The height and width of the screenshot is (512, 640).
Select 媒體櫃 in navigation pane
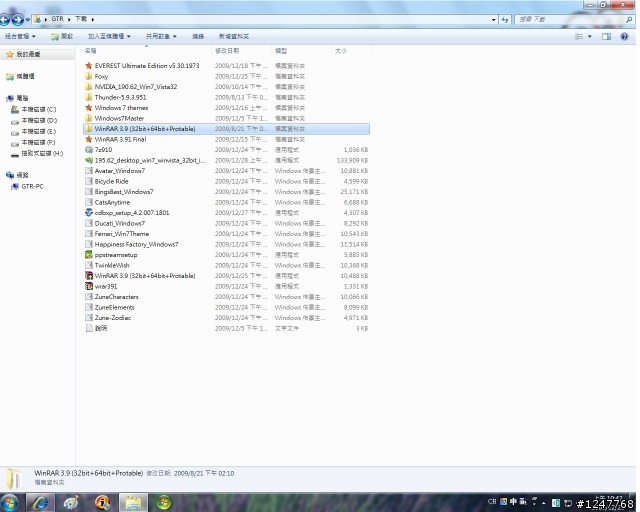pos(20,76)
